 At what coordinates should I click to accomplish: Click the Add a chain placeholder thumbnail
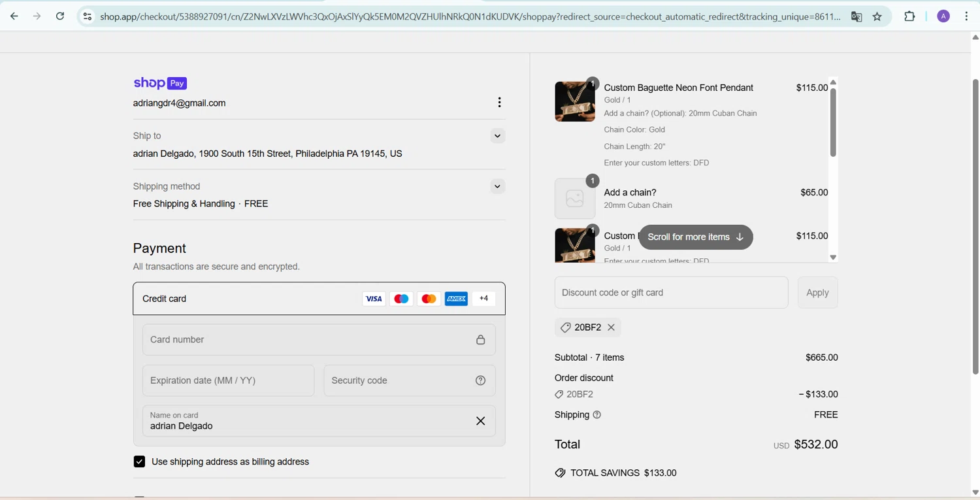pos(575,199)
